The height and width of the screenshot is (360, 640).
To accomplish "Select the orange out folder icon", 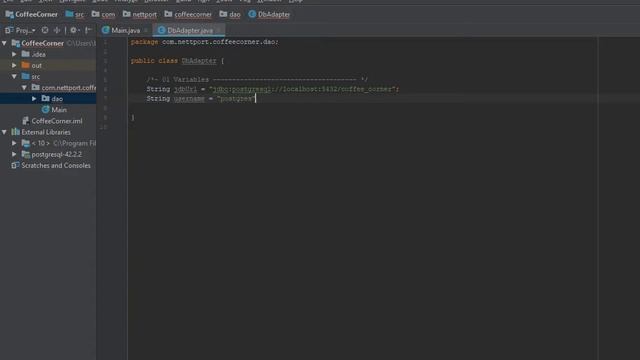I will pyautogui.click(x=26, y=65).
